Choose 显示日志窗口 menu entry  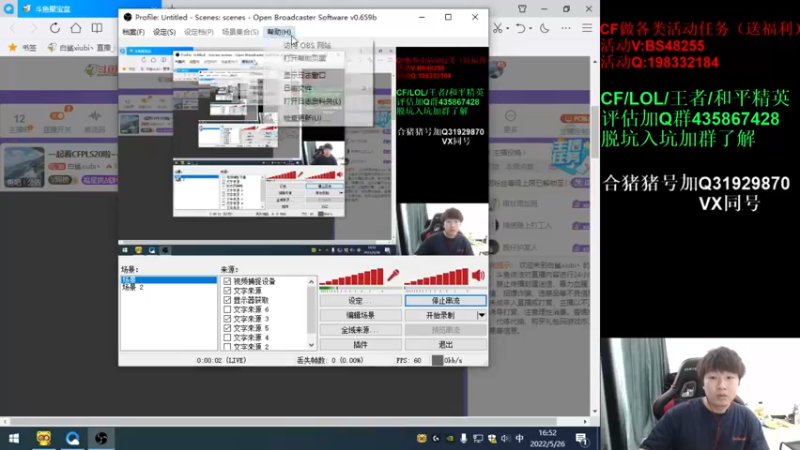[305, 75]
